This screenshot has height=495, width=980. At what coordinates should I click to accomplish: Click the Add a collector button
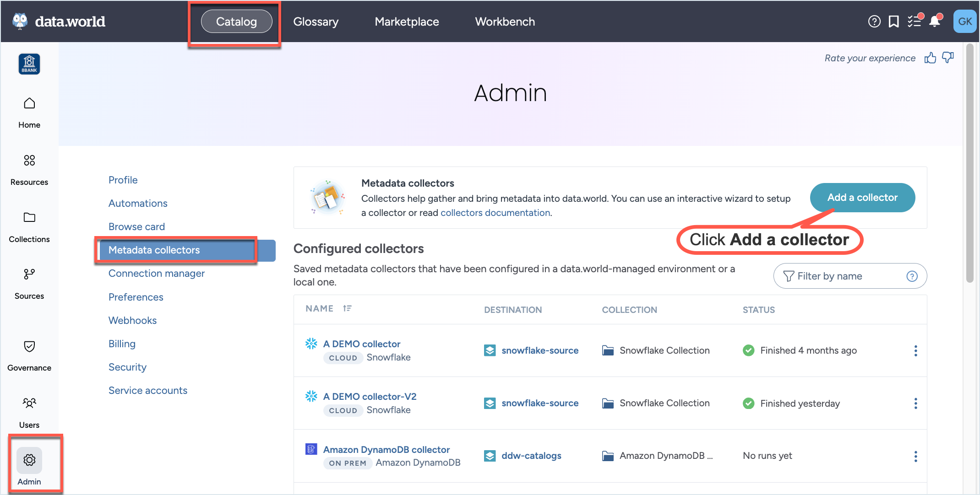(x=862, y=198)
